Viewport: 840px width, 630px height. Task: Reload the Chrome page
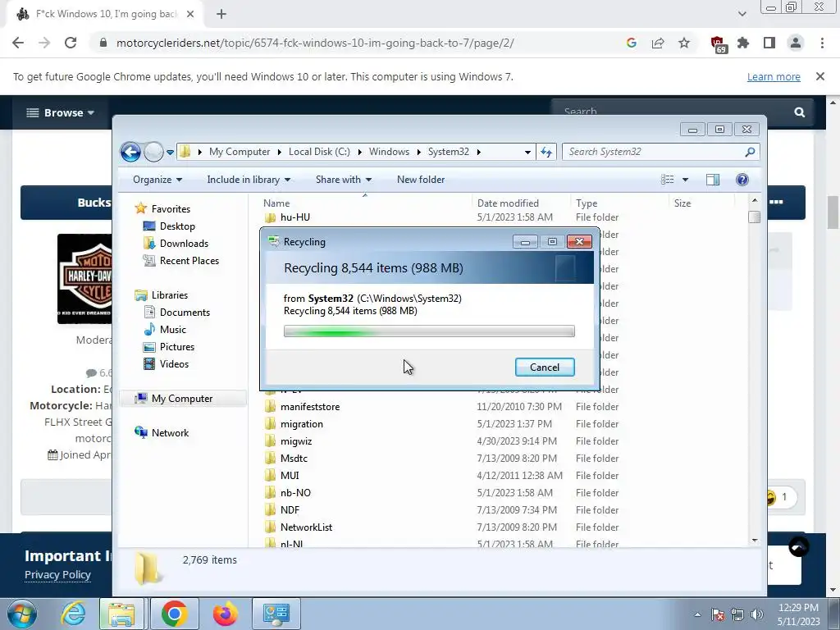(x=71, y=43)
